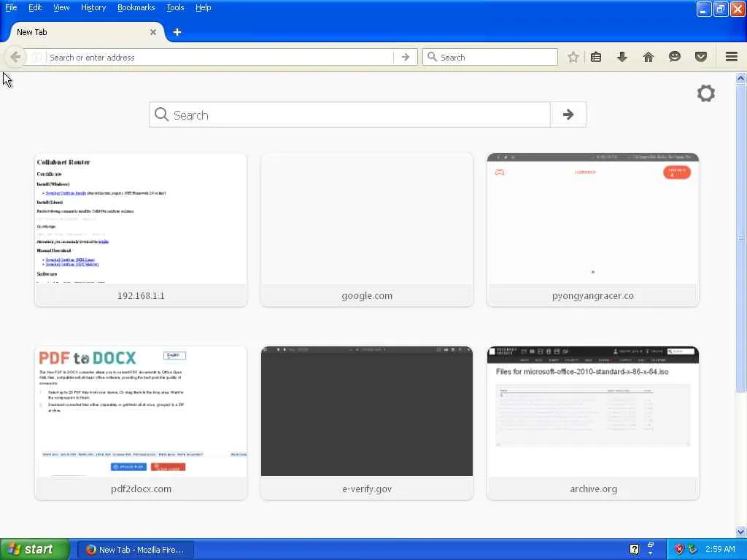Open the History menu

[93, 7]
